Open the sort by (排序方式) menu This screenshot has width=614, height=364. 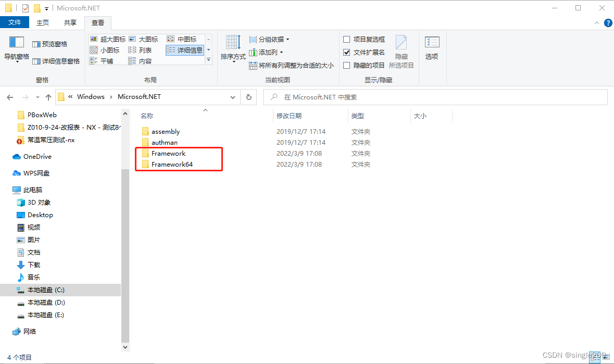[x=233, y=48]
